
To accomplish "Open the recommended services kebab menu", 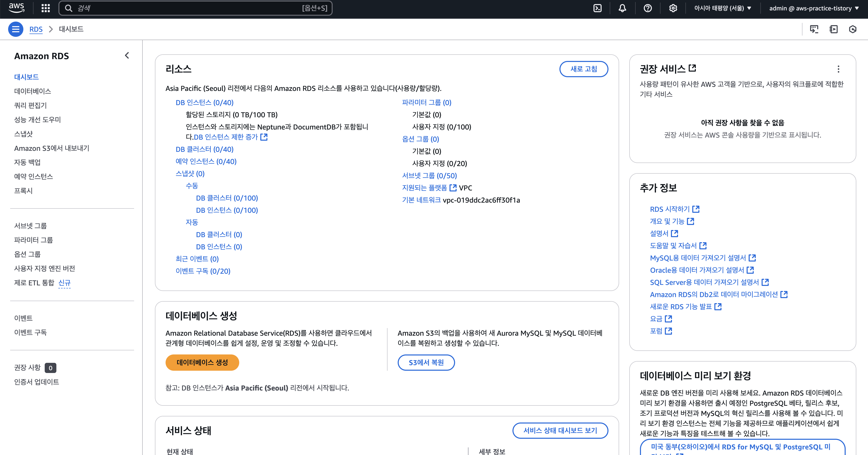I will pos(838,69).
